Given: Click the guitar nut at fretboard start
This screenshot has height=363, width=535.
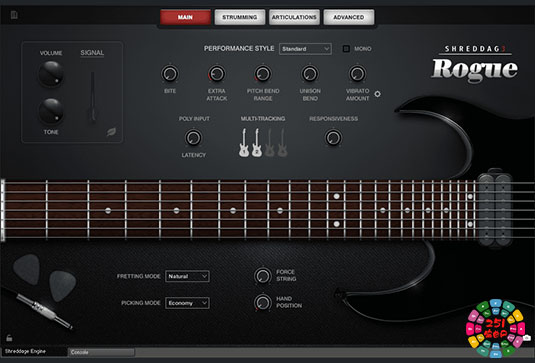Looking at the screenshot, I should point(3,210).
